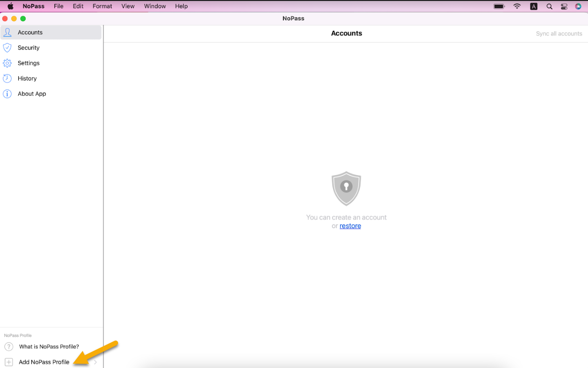Open the Help menu

pos(181,6)
